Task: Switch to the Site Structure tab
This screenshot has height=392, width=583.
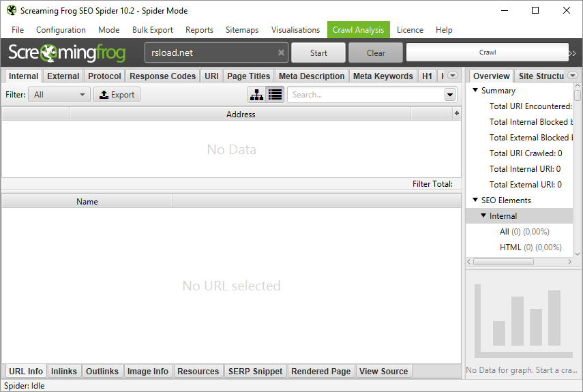Action: (541, 76)
